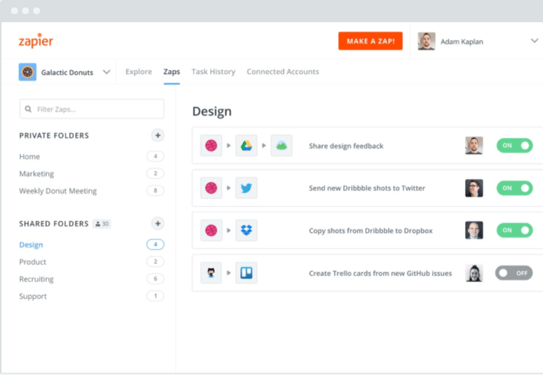Turn off Send new Dribbble shots to Twitter

coord(514,188)
